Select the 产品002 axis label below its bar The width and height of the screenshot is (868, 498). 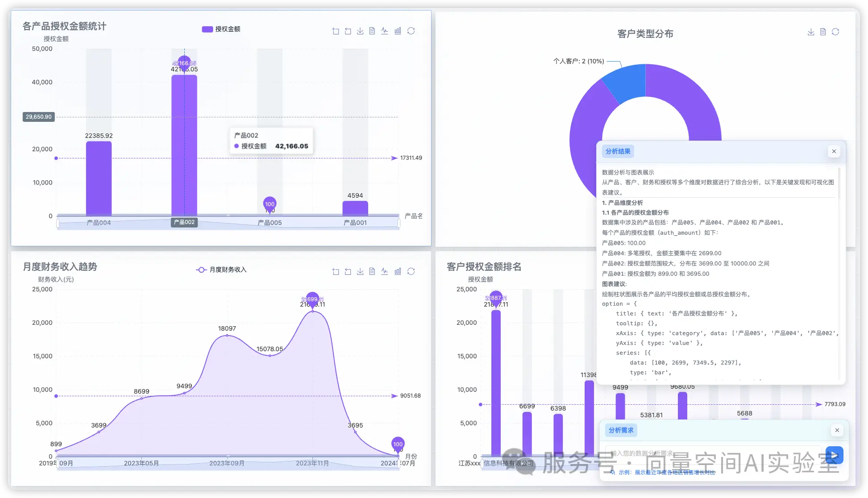tap(184, 222)
